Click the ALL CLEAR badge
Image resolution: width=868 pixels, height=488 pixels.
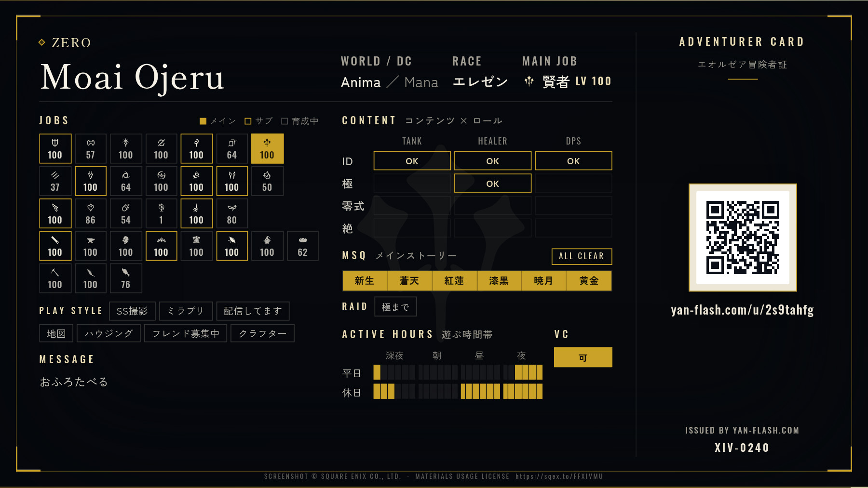(582, 256)
